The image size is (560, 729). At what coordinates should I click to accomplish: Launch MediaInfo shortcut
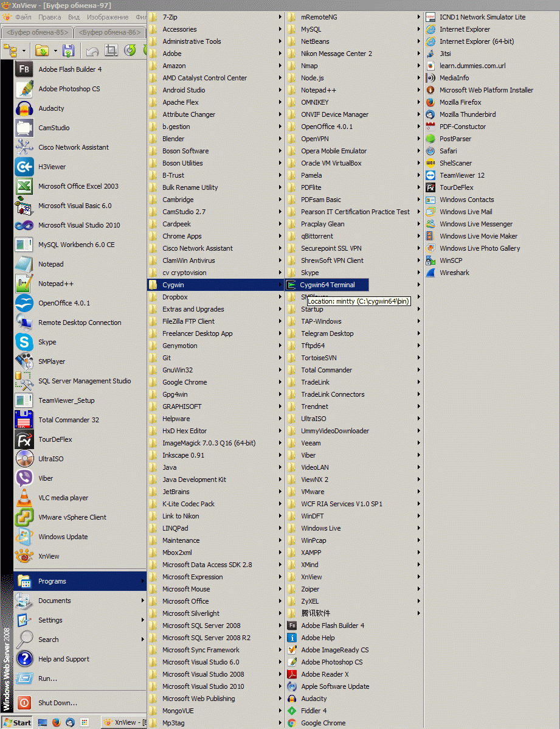click(x=491, y=78)
